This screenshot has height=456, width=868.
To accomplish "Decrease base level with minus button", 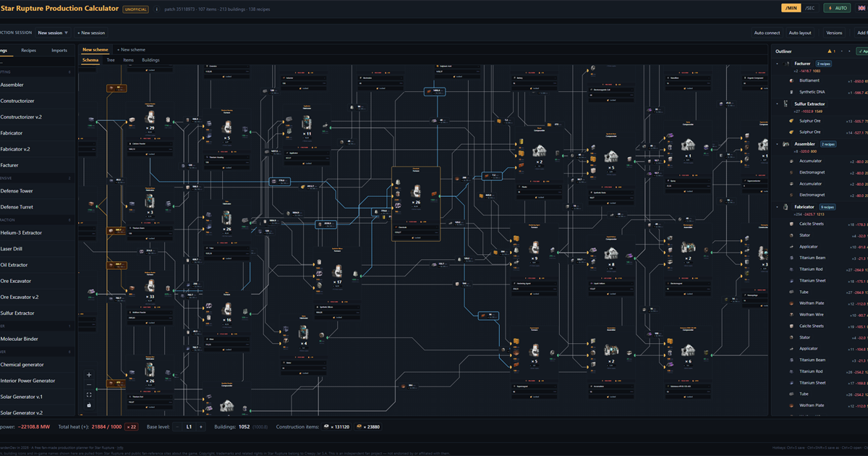I will click(x=178, y=427).
